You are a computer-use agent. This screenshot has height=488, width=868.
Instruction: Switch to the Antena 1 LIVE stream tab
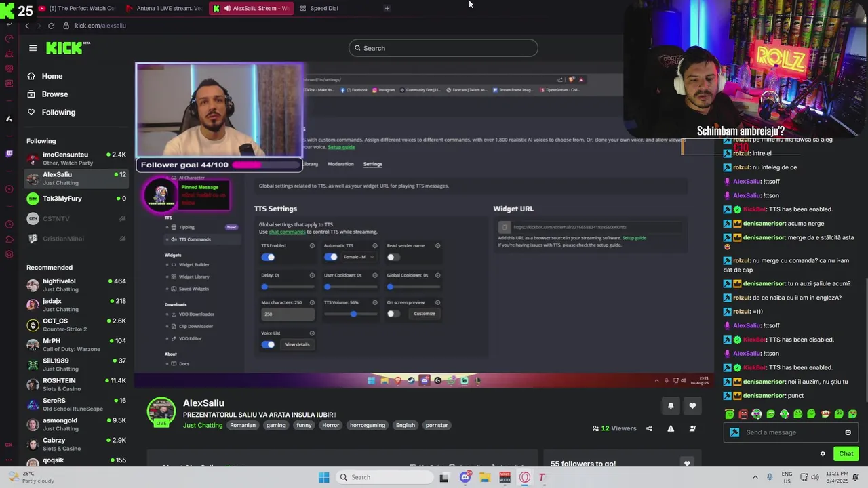tap(165, 8)
